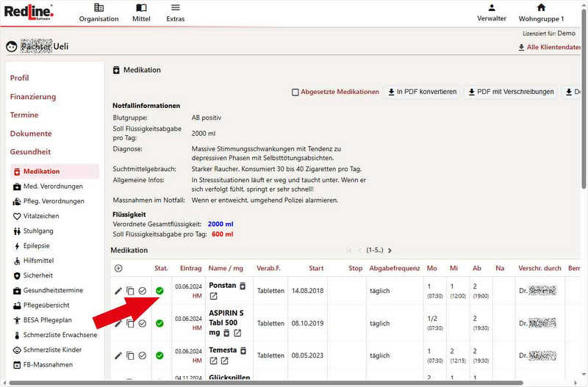Click the medicine bottle icon next to Ponstan

coord(242,285)
